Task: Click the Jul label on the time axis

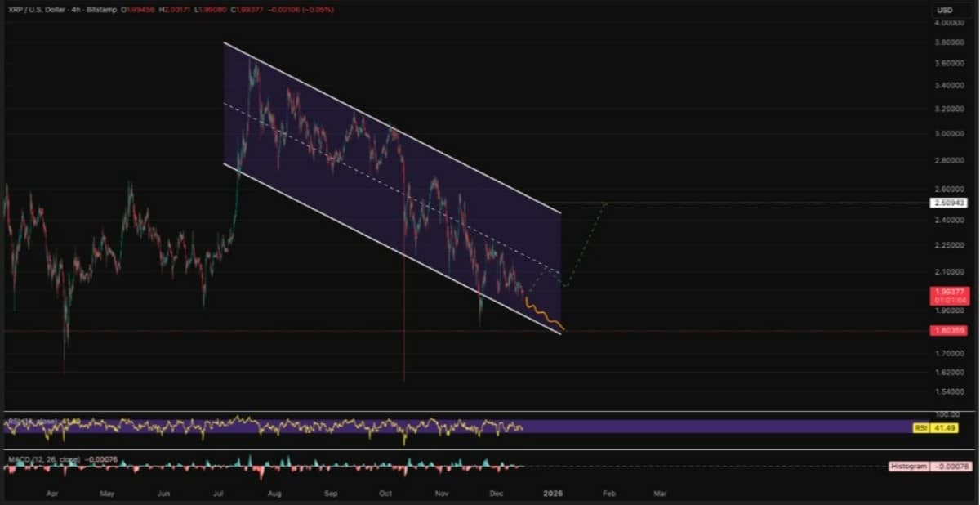Action: tap(218, 494)
